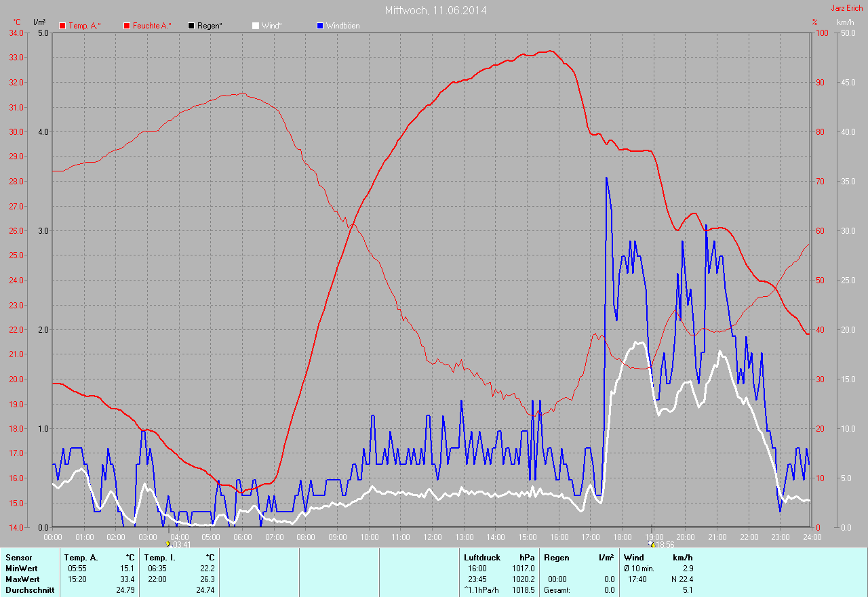The width and height of the screenshot is (868, 597).
Task: Click the wind value "5.1"
Action: pyautogui.click(x=688, y=590)
